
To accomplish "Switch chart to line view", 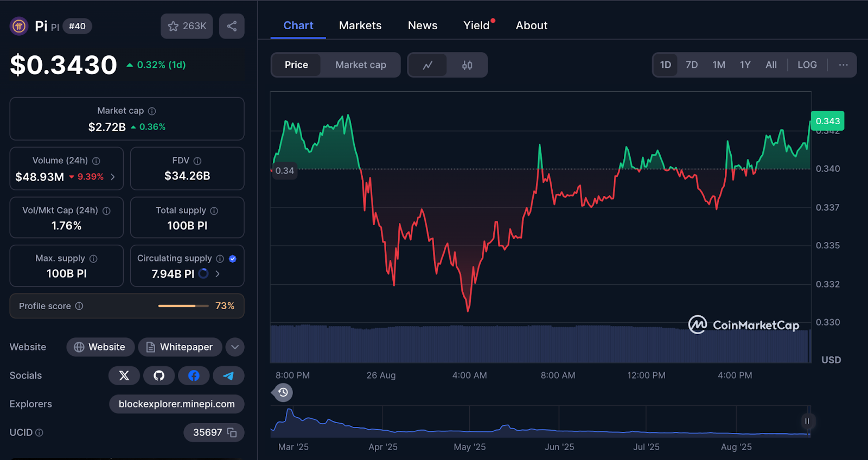I will click(x=427, y=65).
